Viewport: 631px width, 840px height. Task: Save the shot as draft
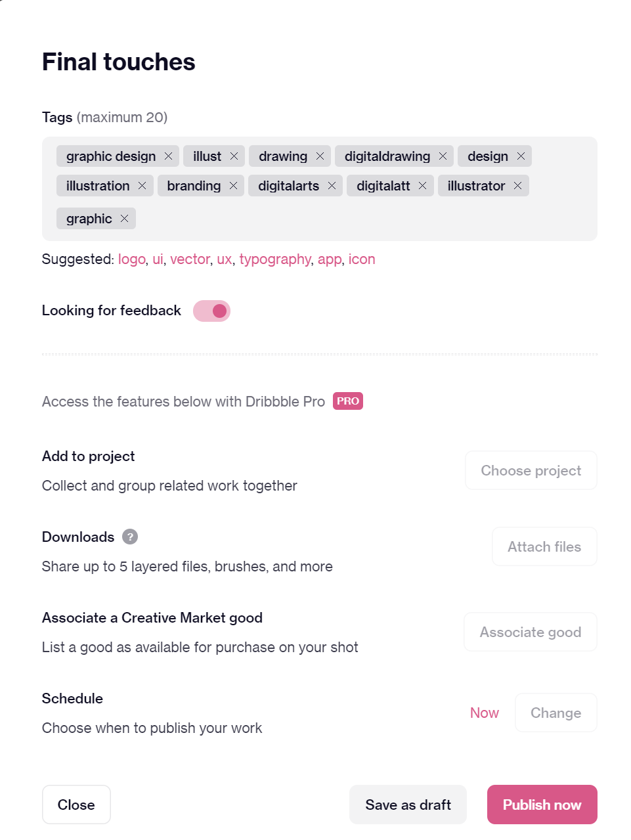(x=408, y=805)
